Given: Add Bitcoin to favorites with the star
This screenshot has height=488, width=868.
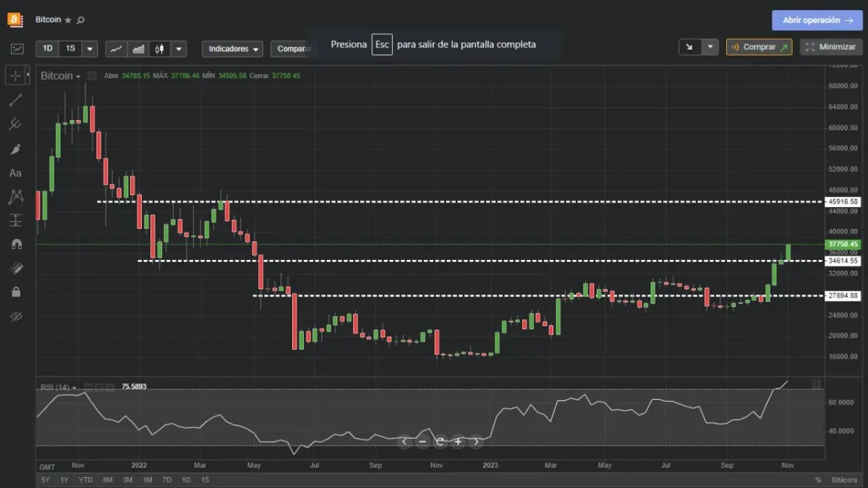Looking at the screenshot, I should (68, 20).
